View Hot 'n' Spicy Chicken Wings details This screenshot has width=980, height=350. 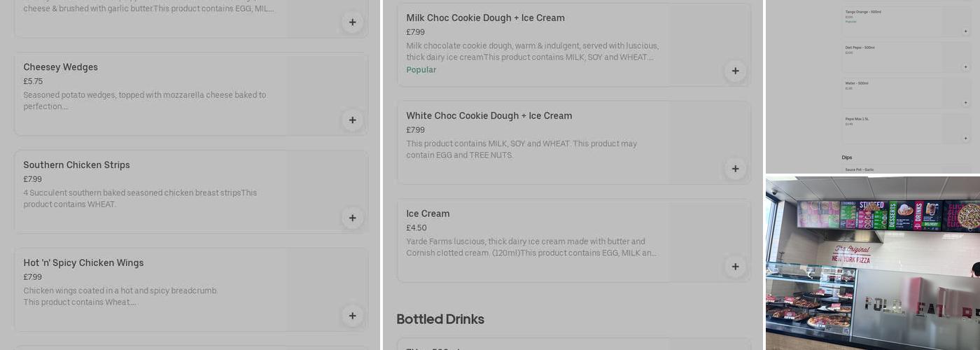click(83, 263)
